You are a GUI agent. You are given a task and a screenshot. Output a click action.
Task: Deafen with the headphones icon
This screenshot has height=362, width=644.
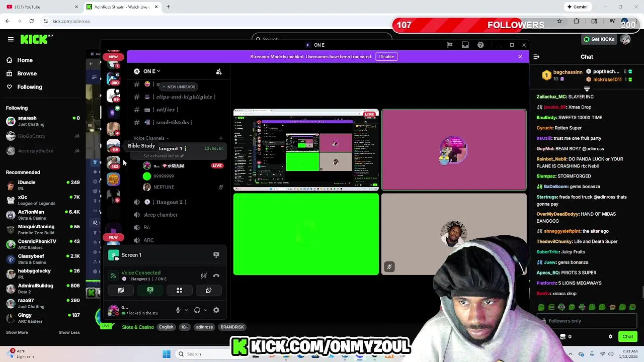(x=197, y=310)
